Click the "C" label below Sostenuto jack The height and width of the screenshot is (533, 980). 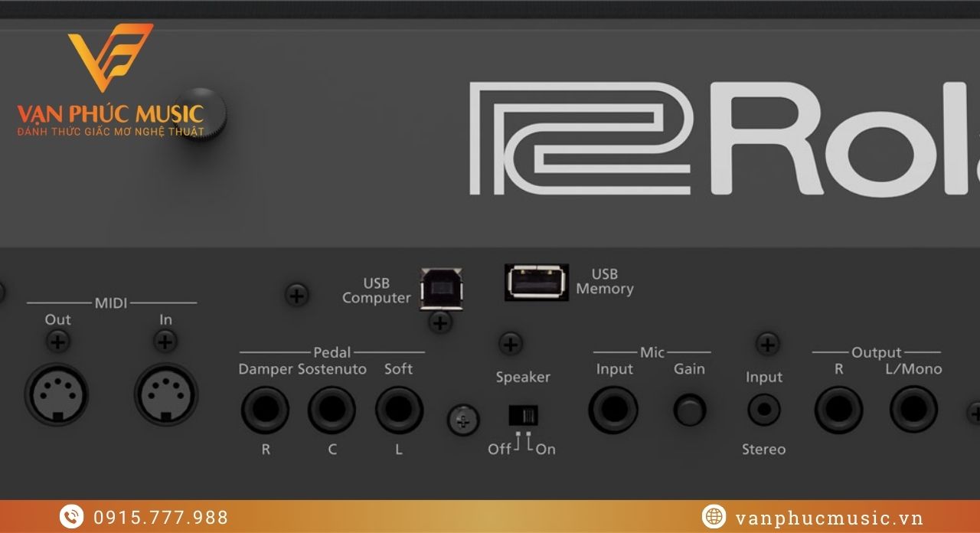tap(332, 450)
